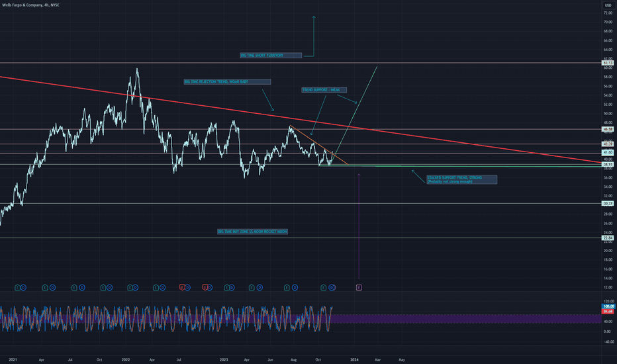This screenshot has width=617, height=364.
Task: Click the 2021 label on time axis
Action: pos(13,359)
